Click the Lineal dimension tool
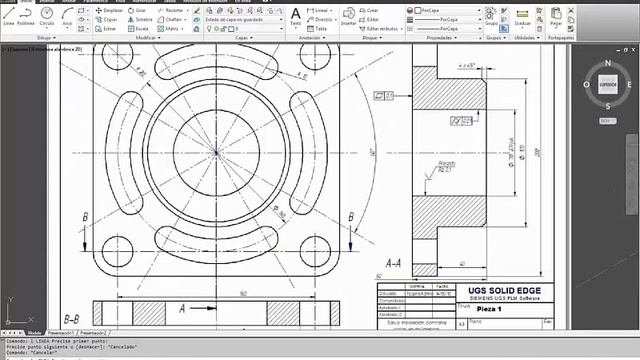 319,10
